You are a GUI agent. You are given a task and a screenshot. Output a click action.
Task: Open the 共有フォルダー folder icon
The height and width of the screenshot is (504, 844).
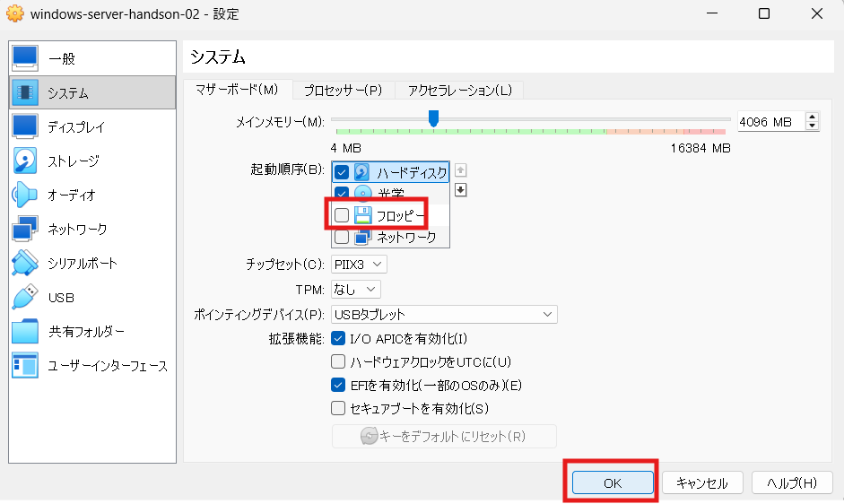pos(25,331)
